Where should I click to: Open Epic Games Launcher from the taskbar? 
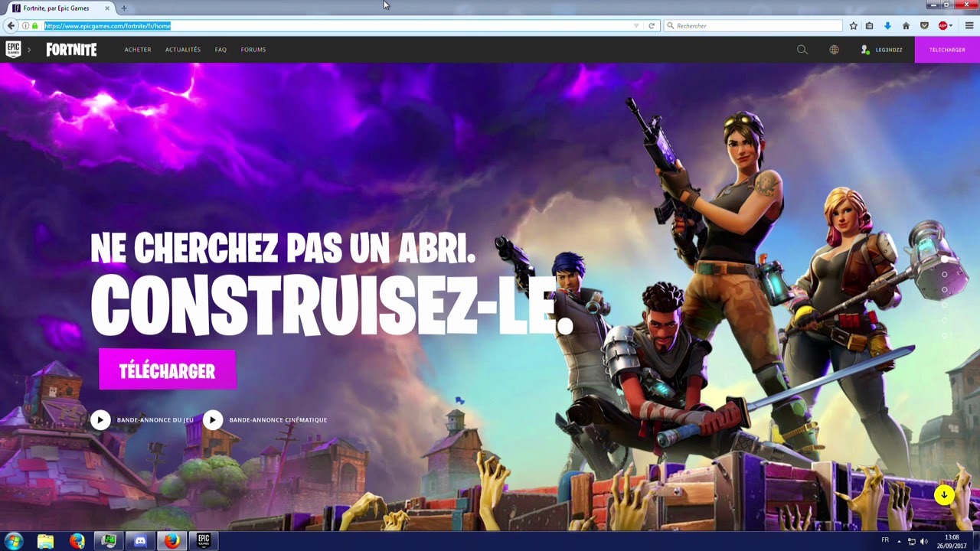click(x=204, y=541)
